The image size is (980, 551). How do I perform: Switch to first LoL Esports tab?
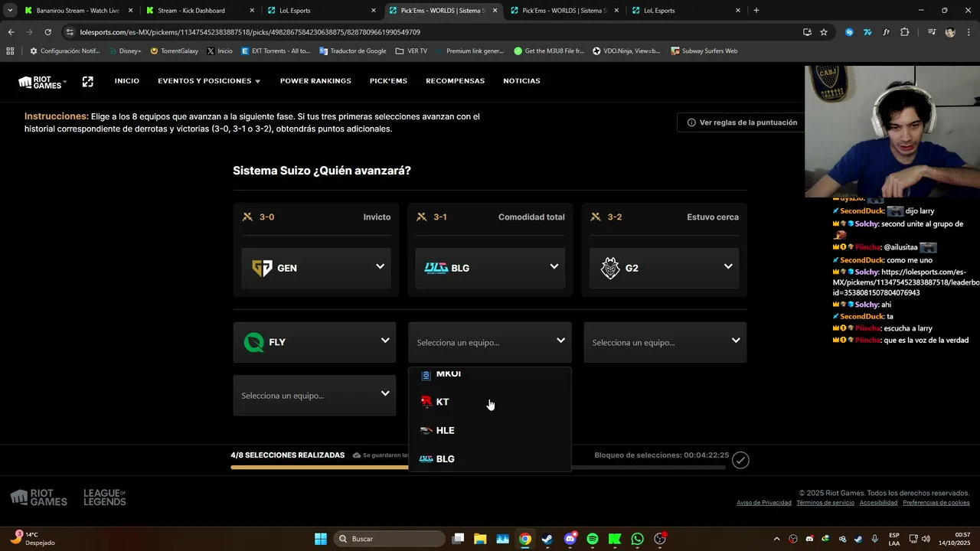click(322, 11)
